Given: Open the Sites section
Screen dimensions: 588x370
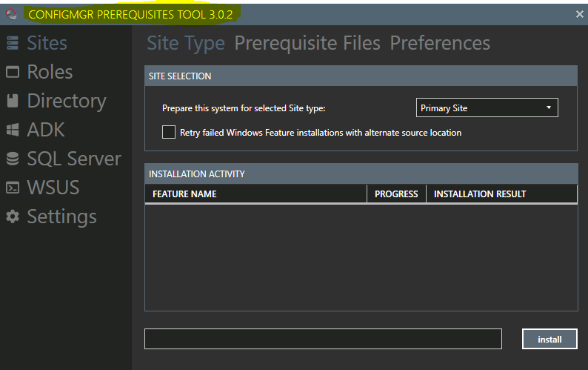Looking at the screenshot, I should pos(47,43).
